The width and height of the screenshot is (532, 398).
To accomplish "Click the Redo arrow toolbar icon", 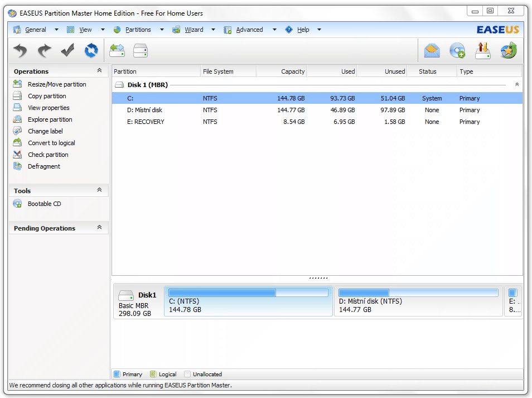I will coord(44,51).
